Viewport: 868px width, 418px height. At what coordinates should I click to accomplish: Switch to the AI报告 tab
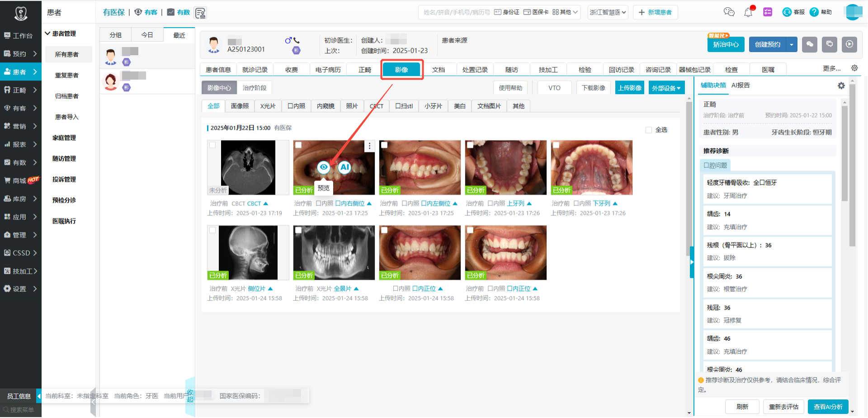pyautogui.click(x=741, y=85)
